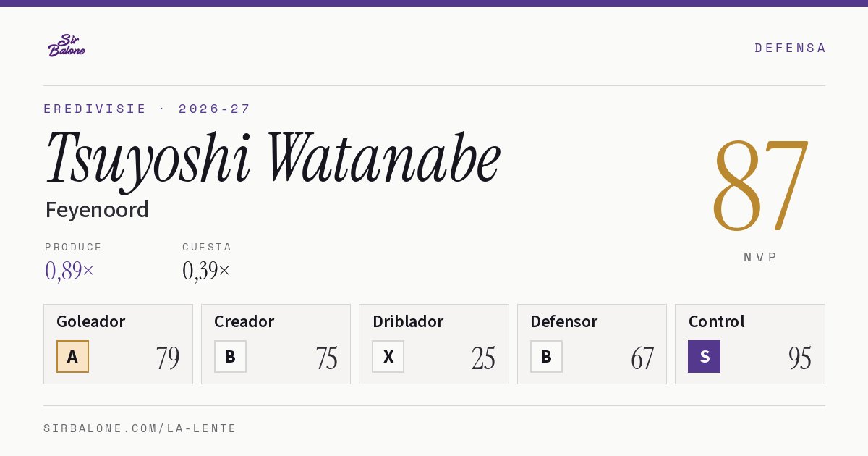Click the X grade badge in Driblador
This screenshot has width=868, height=456.
tap(388, 356)
